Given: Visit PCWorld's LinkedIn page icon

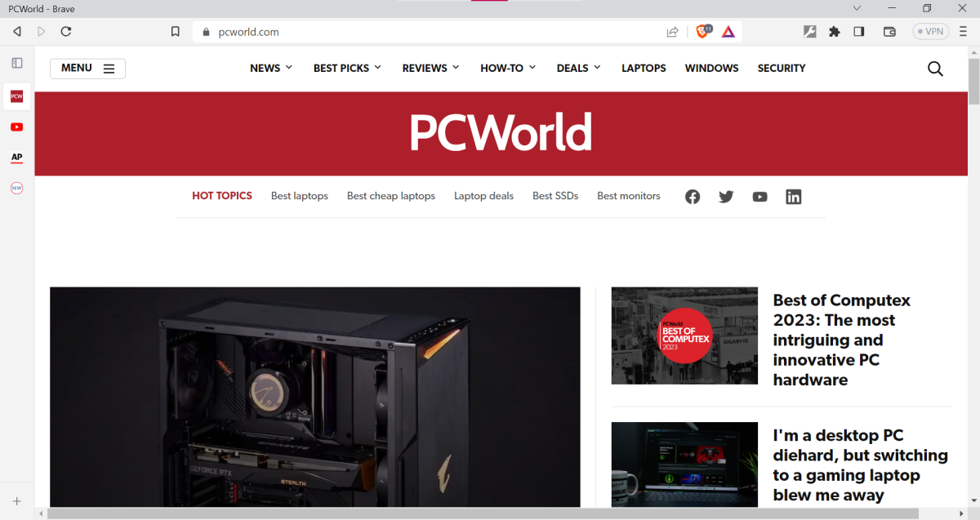Looking at the screenshot, I should (794, 197).
